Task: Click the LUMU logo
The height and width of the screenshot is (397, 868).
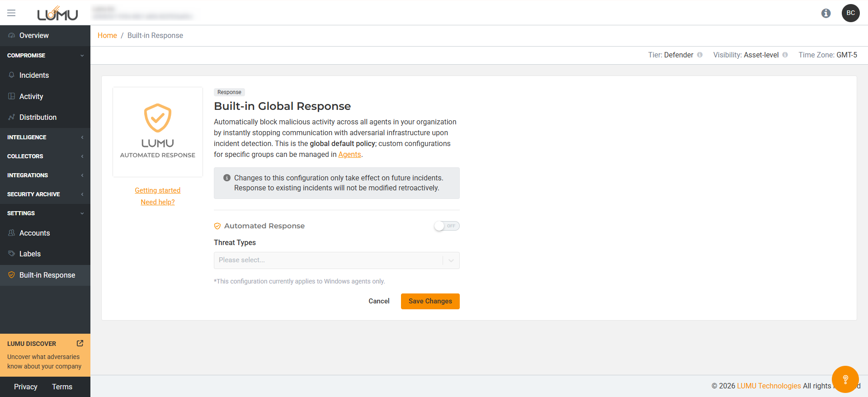Action: (x=57, y=14)
